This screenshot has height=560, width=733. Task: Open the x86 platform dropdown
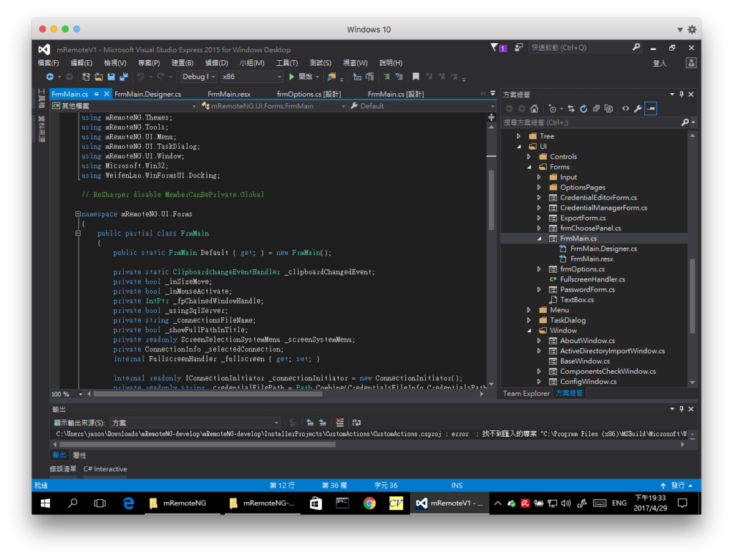pyautogui.click(x=252, y=77)
